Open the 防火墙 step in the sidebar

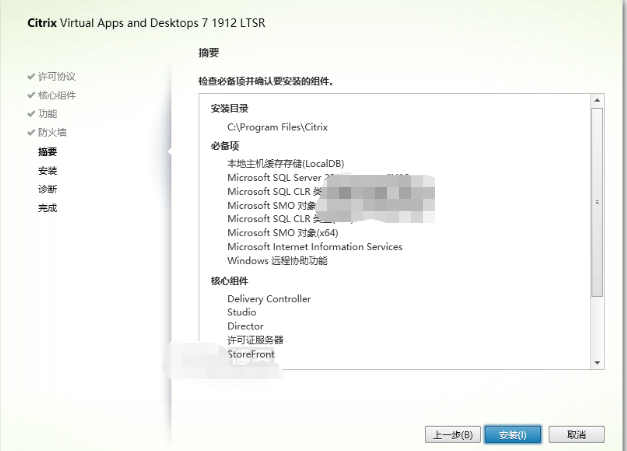[x=52, y=132]
